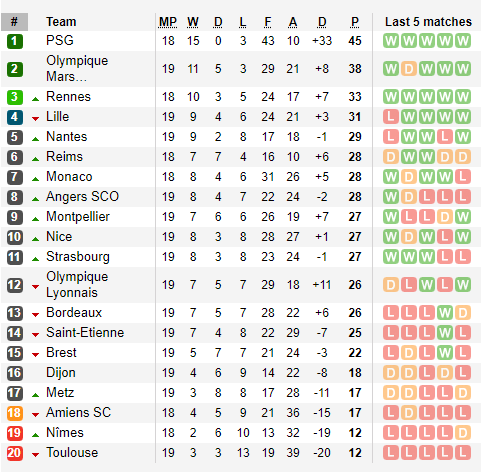This screenshot has height=472, width=481.
Task: Click the last draw icon in Nîmes' form
Action: [x=463, y=433]
